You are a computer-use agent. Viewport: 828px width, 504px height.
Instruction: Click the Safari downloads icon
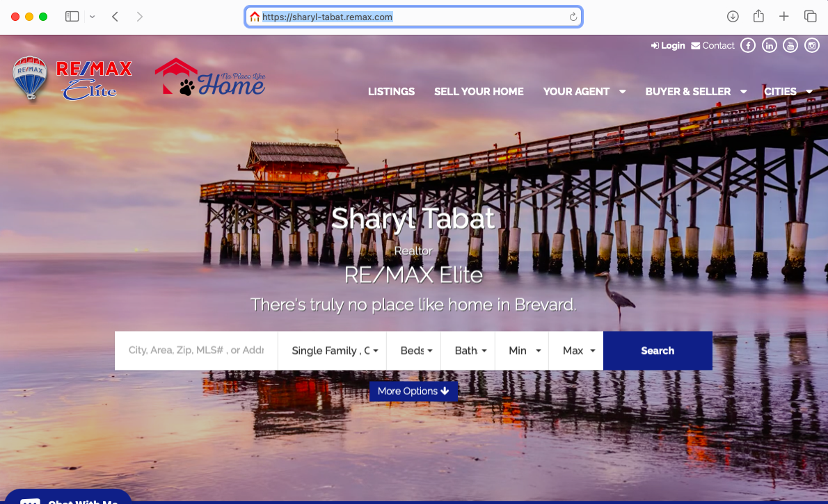pos(733,17)
